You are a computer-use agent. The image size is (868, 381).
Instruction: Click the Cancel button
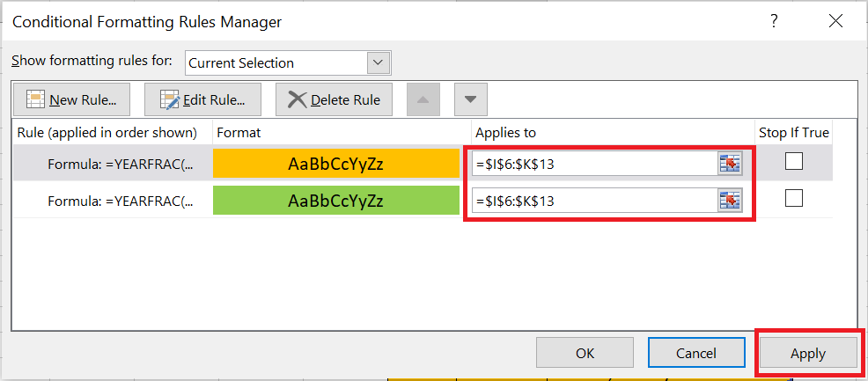point(696,353)
